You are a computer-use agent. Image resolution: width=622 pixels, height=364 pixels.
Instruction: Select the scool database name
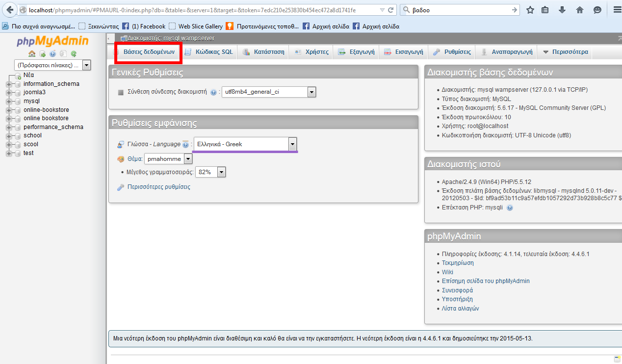tap(31, 144)
